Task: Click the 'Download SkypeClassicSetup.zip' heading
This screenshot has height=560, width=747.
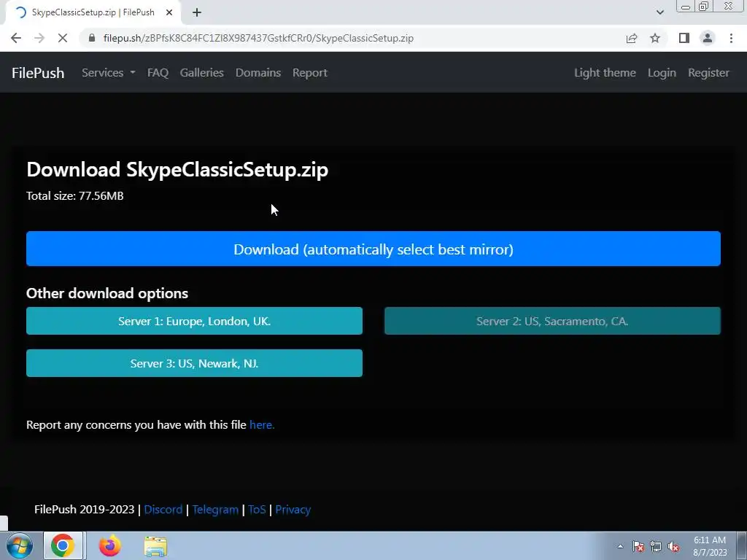Action: [x=177, y=169]
